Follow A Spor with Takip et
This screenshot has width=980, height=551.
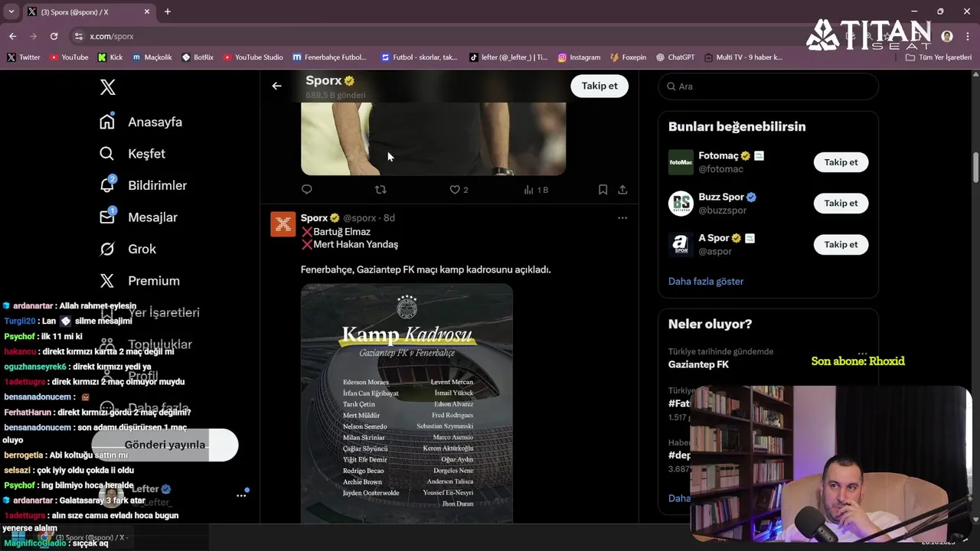(x=841, y=244)
